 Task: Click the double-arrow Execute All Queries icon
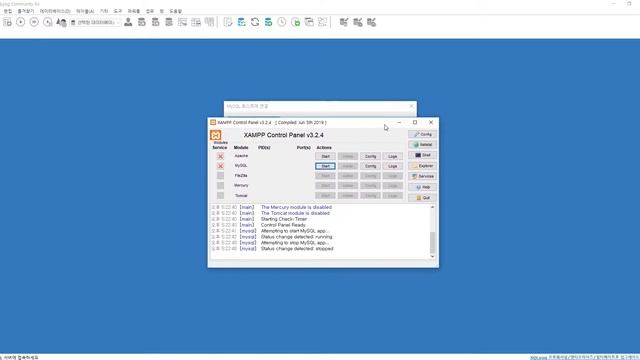(x=34, y=22)
